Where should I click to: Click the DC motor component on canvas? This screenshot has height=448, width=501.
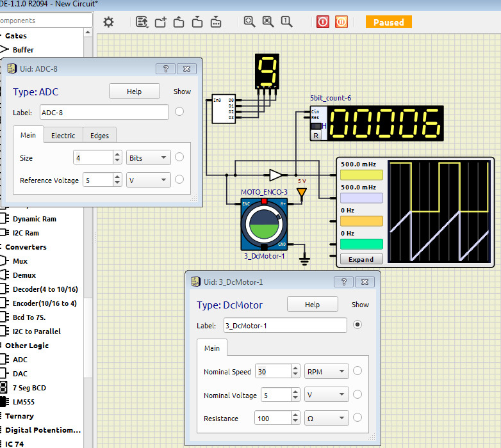263,225
